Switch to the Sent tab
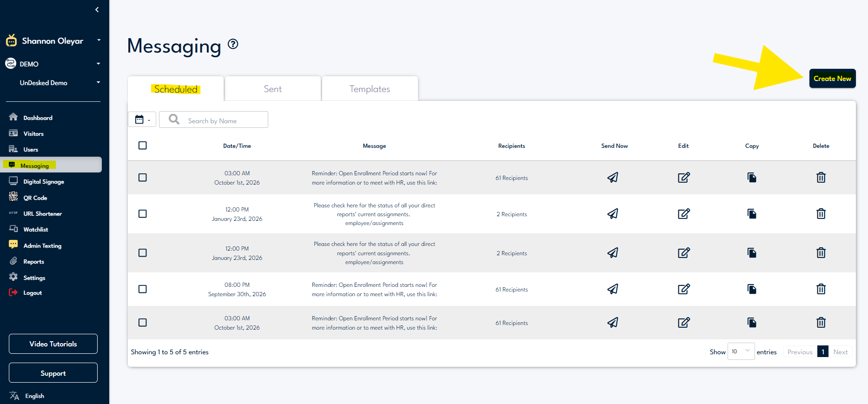868x404 pixels. [272, 89]
